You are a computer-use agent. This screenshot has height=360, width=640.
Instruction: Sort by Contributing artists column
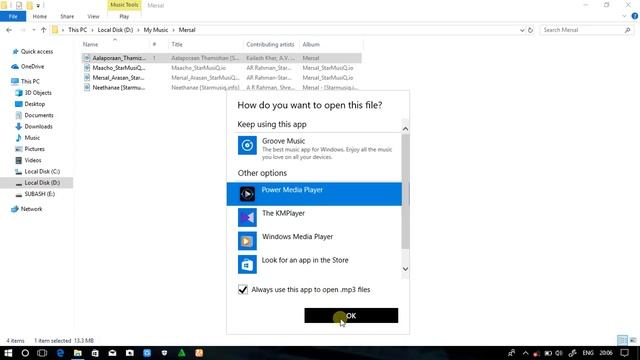click(270, 44)
